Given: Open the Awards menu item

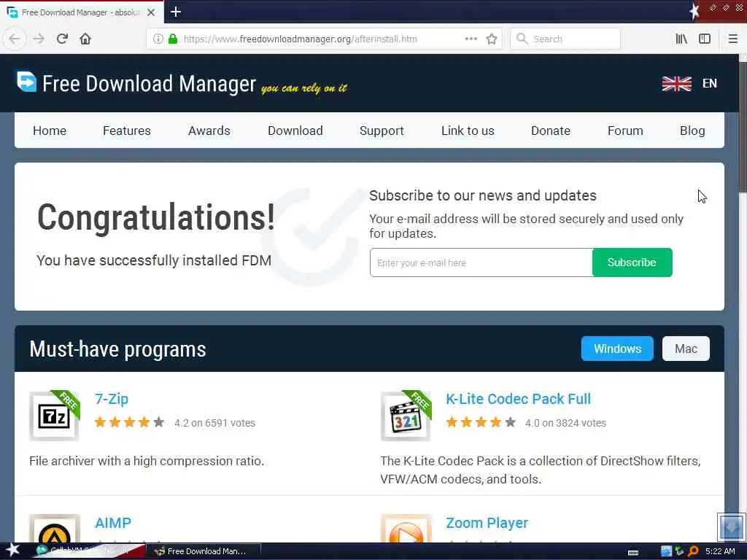Looking at the screenshot, I should click(209, 131).
